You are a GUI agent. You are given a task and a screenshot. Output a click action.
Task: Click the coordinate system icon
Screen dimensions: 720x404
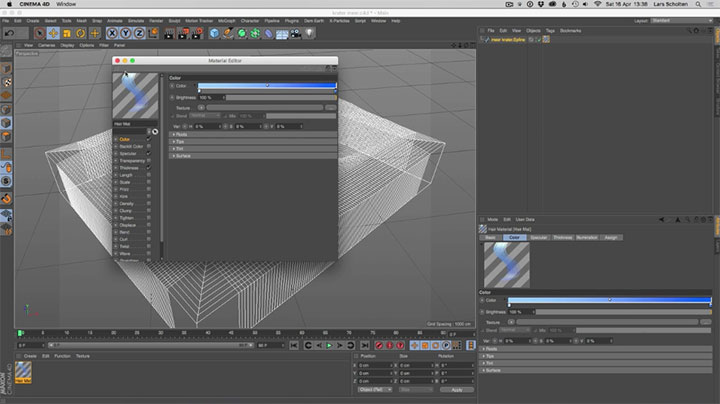pyautogui.click(x=153, y=33)
